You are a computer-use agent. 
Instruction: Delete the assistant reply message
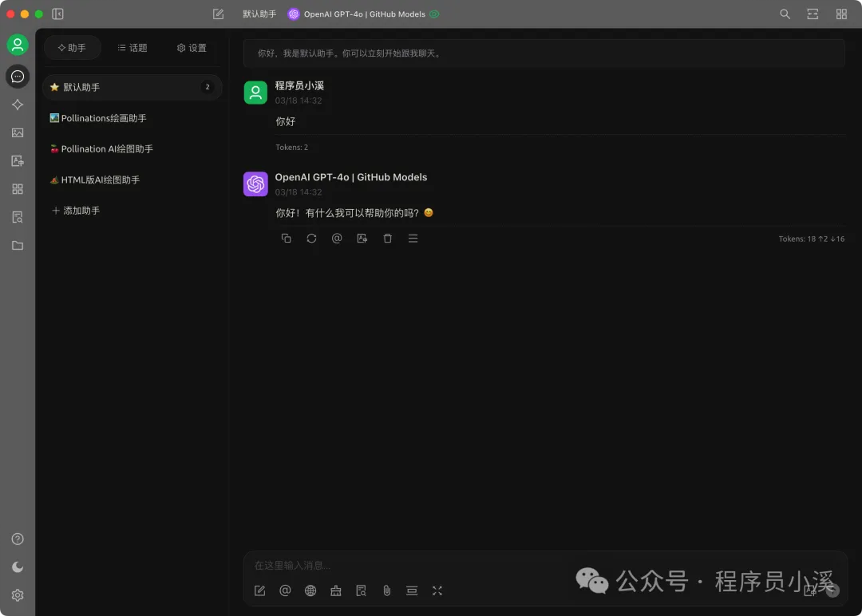pos(388,238)
